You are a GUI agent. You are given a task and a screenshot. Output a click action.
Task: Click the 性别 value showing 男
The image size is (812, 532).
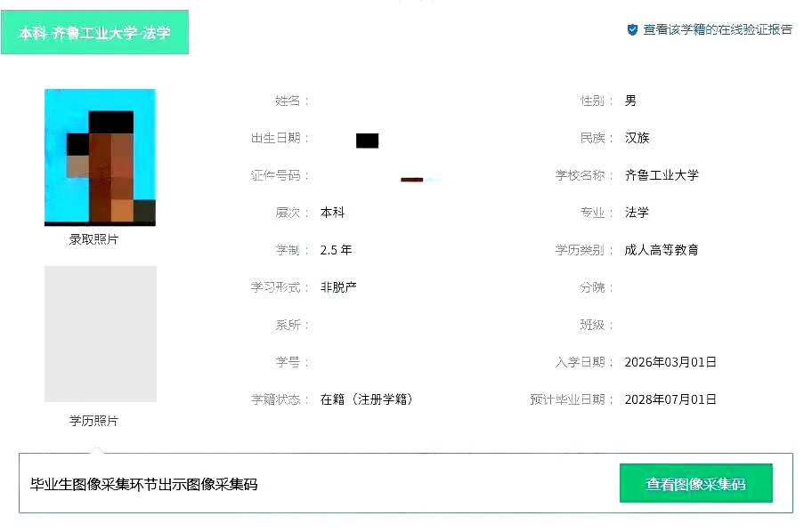[x=630, y=101]
